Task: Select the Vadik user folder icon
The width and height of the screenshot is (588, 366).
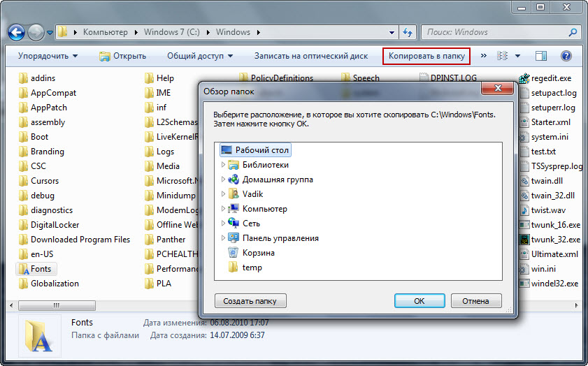Action: [234, 194]
